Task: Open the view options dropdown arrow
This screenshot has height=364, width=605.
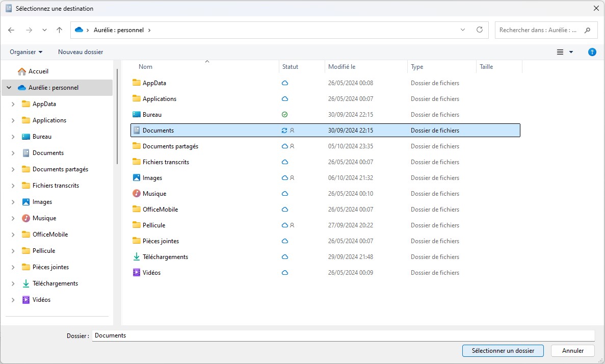Action: click(571, 52)
